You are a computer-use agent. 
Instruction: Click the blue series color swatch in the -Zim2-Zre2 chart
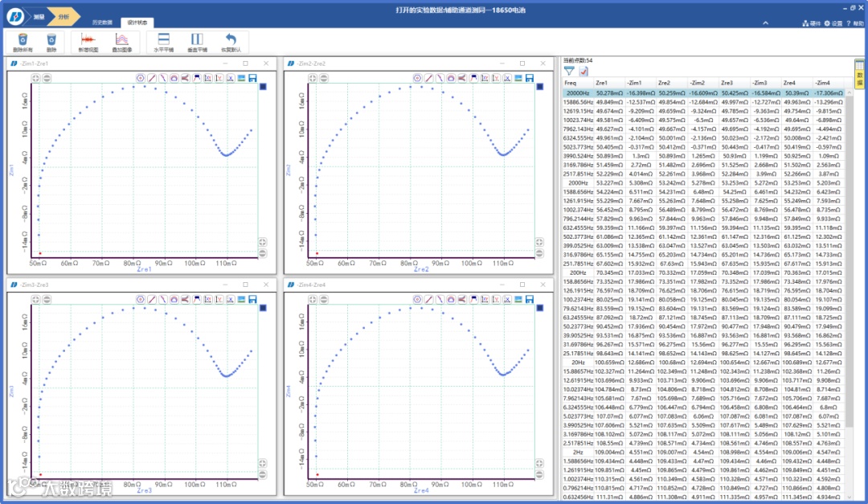click(540, 86)
